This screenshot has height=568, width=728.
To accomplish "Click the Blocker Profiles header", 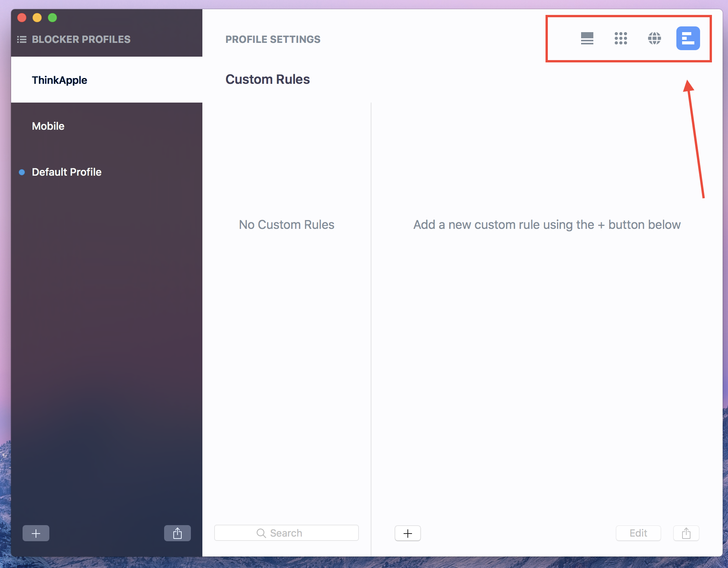I will click(x=81, y=39).
